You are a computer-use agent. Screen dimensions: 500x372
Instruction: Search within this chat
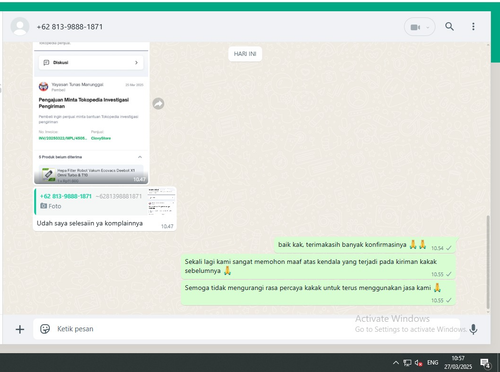click(x=449, y=26)
